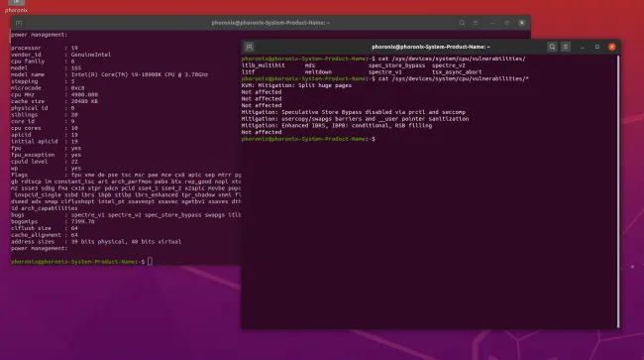
Task: Click the 'model name' Intel Core i9 line
Action: click(109, 74)
